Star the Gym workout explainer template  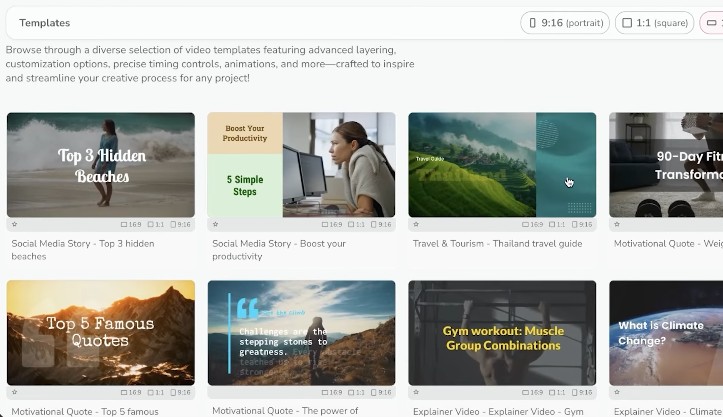(x=416, y=393)
